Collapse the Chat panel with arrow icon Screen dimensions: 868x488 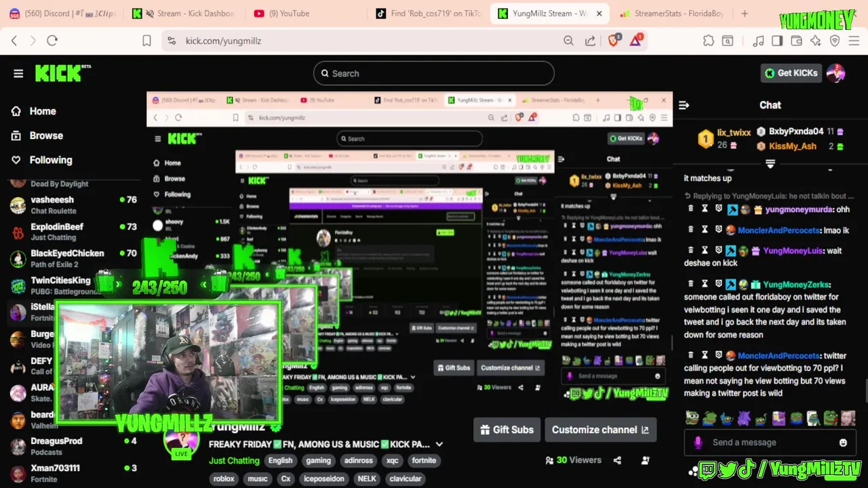pos(684,105)
